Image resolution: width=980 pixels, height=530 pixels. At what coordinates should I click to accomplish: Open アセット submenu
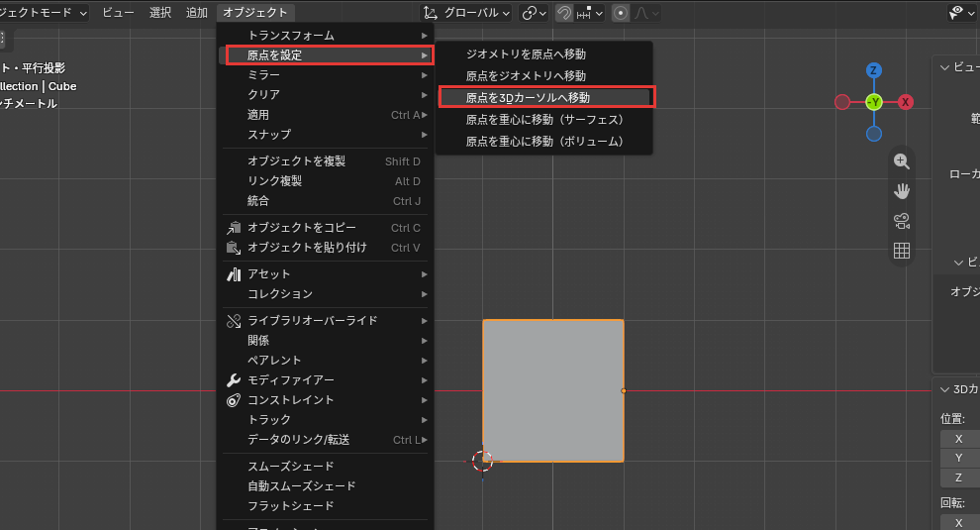point(326,274)
